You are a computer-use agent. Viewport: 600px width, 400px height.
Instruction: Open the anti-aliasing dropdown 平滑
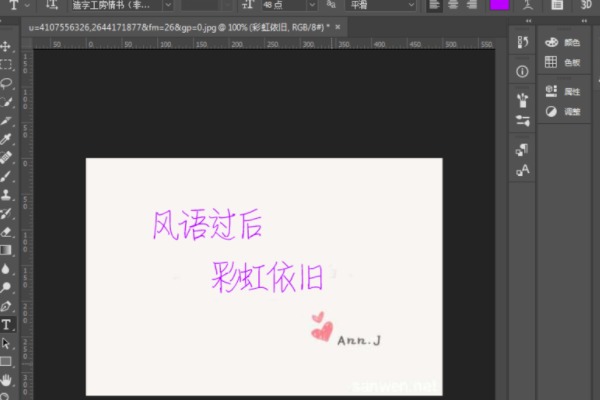pyautogui.click(x=380, y=5)
